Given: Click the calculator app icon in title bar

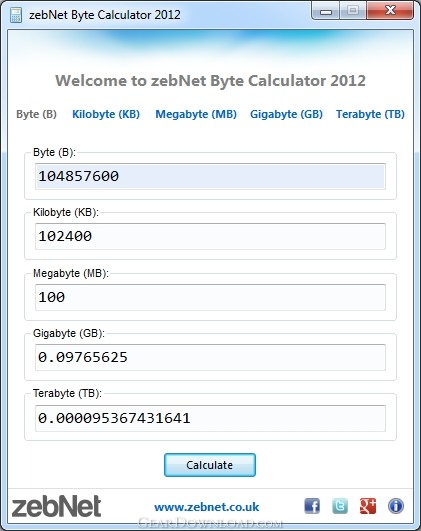Looking at the screenshot, I should coord(16,15).
